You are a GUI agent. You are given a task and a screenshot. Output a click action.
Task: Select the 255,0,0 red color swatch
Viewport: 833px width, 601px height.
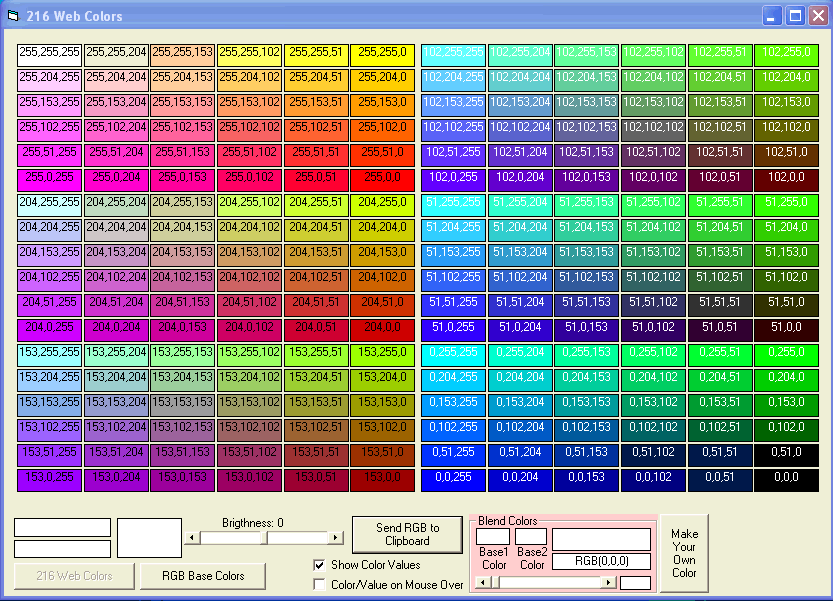tap(382, 178)
